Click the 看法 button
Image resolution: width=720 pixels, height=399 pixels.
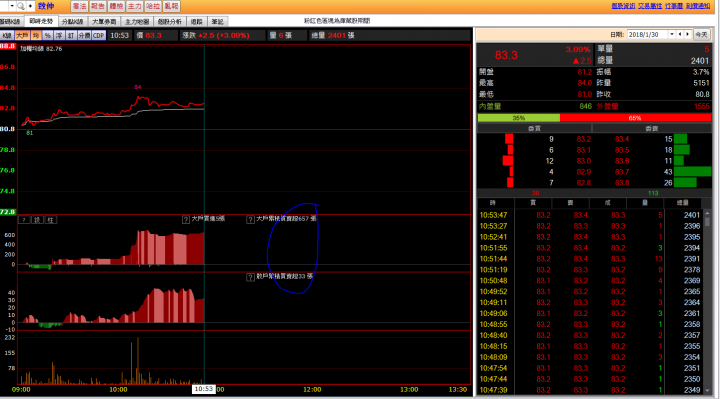pyautogui.click(x=79, y=6)
